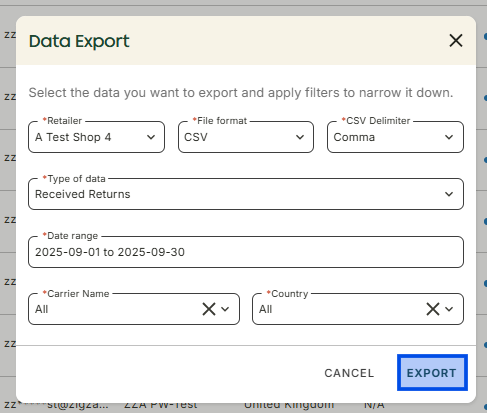
Task: Close the Data Export dialog
Action: coord(456,41)
